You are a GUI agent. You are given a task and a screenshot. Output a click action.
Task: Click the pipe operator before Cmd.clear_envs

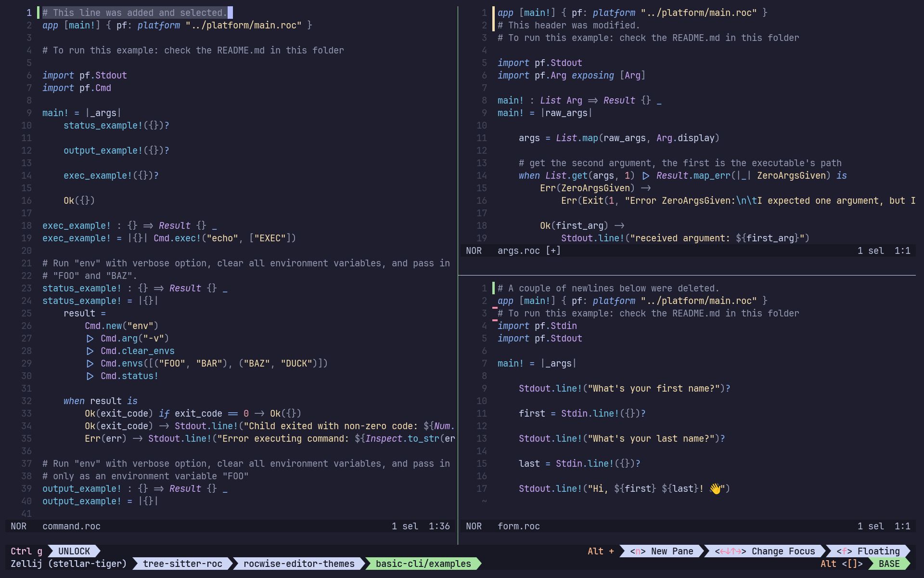tap(90, 351)
